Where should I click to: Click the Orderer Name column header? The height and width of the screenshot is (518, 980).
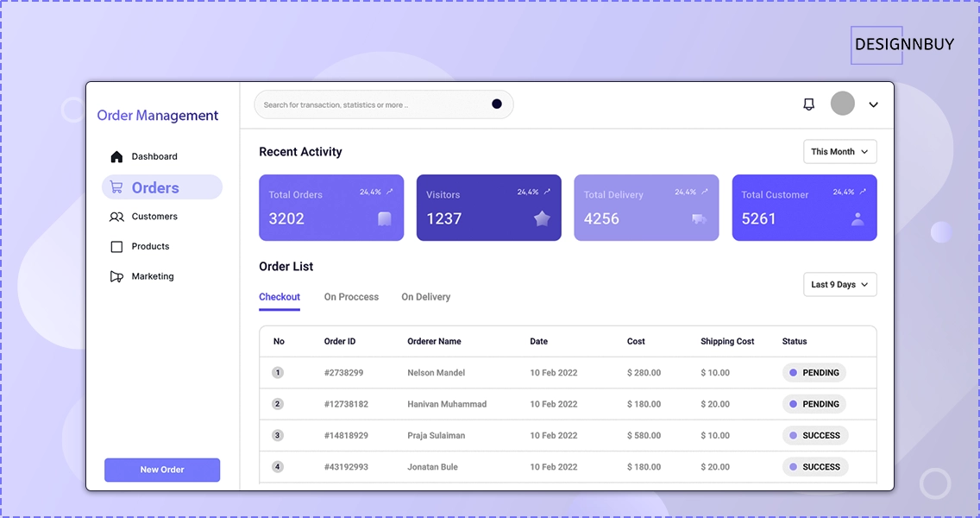tap(435, 342)
